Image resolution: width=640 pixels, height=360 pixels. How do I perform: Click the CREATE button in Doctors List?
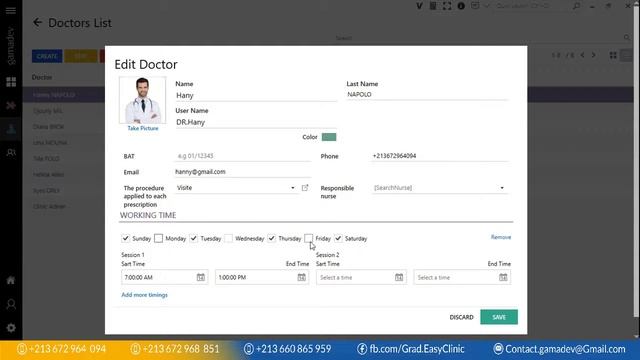pyautogui.click(x=47, y=56)
